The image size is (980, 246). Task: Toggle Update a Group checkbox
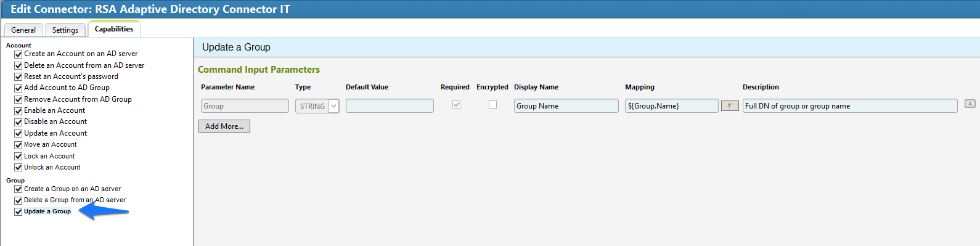[18, 212]
